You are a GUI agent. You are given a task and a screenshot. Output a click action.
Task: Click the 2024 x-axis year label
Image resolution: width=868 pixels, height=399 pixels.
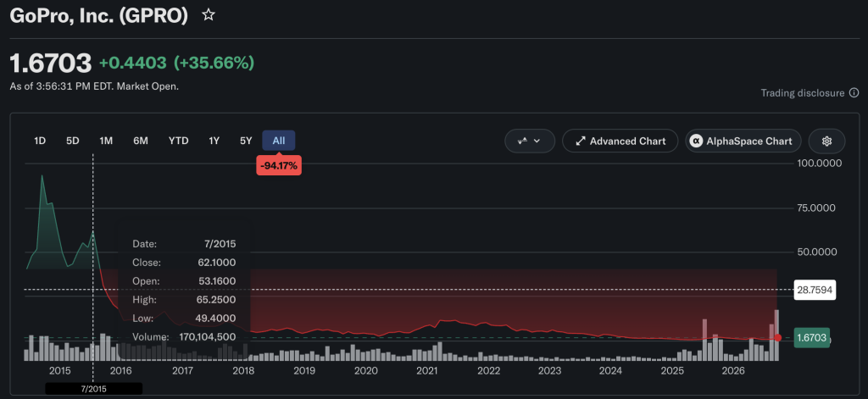[611, 371]
